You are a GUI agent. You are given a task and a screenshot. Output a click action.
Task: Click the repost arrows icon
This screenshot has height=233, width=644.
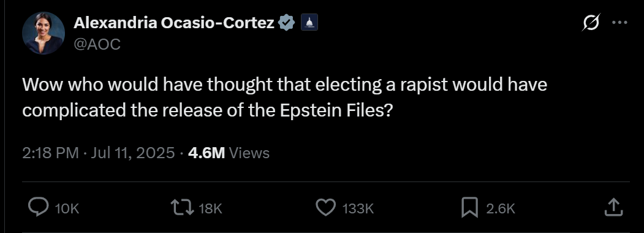click(x=183, y=207)
